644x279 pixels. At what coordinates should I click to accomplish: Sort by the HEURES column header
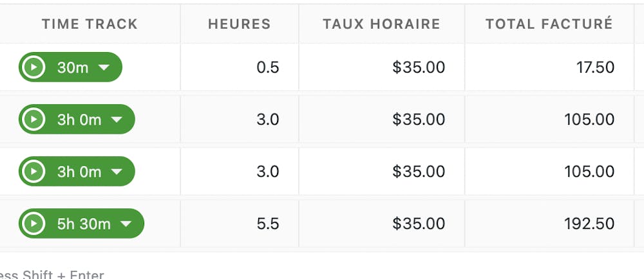(239, 24)
